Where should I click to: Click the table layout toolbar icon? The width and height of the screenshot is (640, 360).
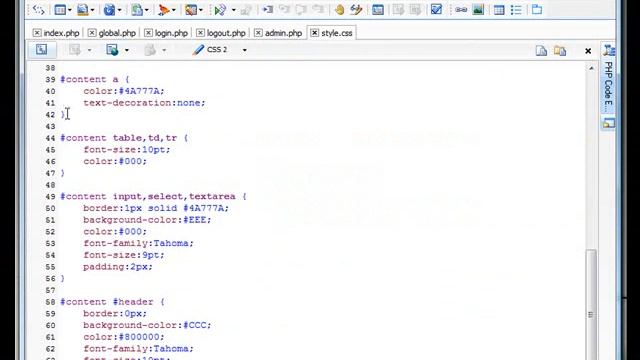pyautogui.click(x=60, y=9)
